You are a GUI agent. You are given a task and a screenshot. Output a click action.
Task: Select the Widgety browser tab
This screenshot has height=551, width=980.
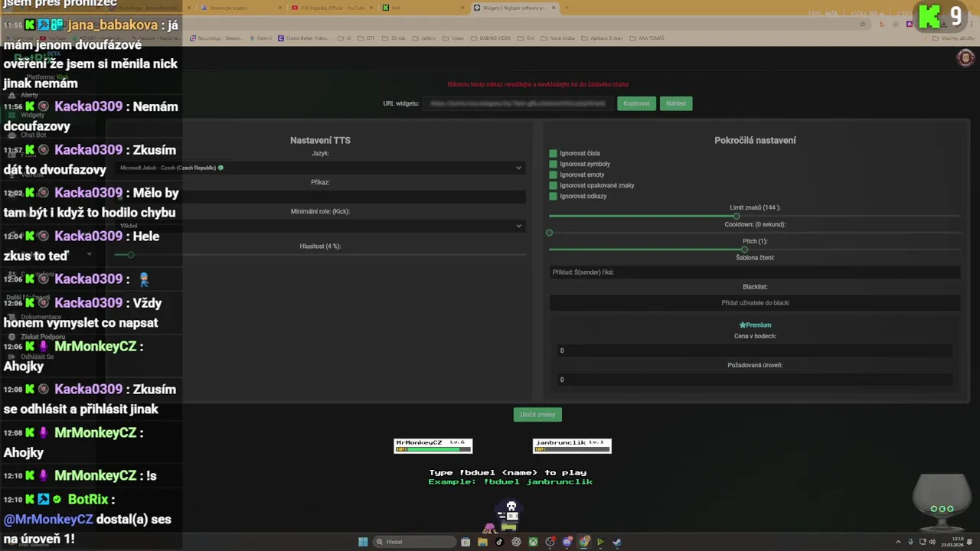tap(514, 8)
